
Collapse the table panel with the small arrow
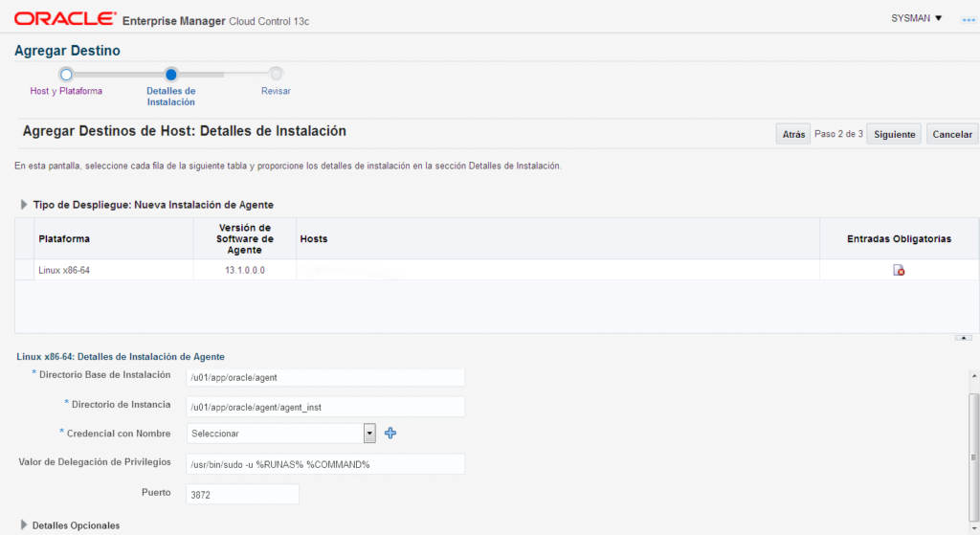pos(963,338)
